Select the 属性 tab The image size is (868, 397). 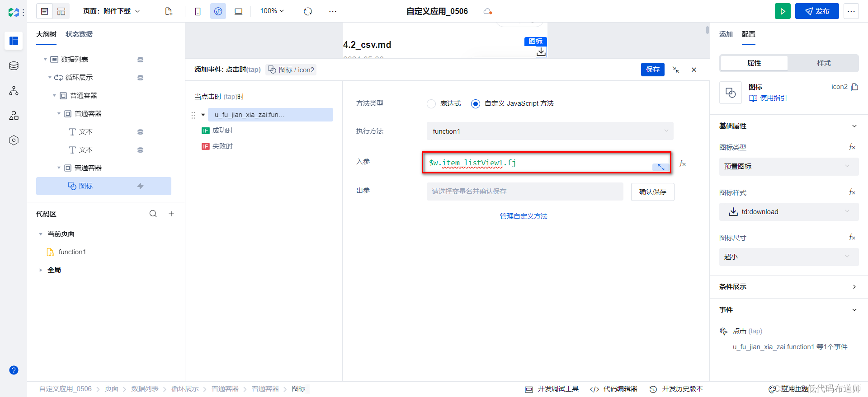pyautogui.click(x=754, y=63)
